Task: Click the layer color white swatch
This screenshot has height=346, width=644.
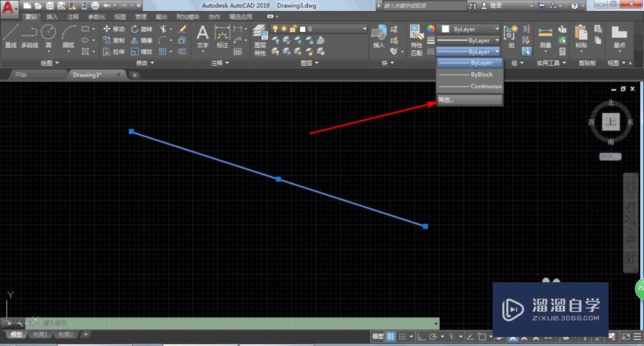Action: (303, 29)
